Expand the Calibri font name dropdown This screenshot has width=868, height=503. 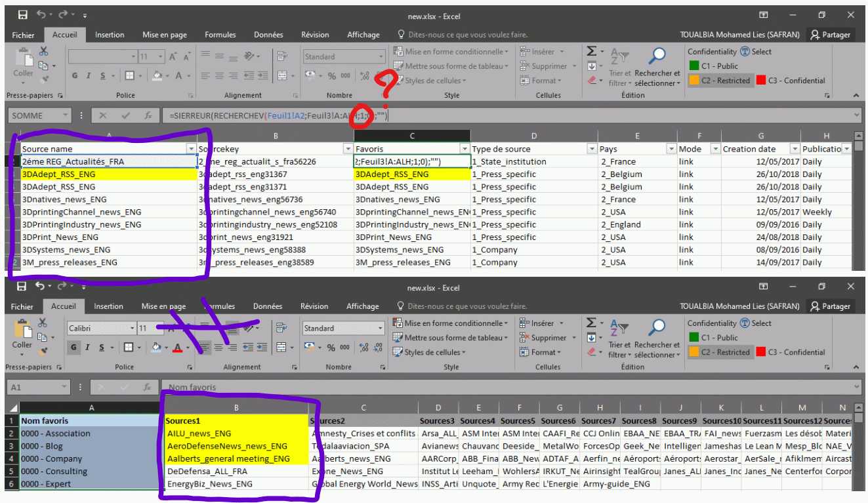tap(132, 328)
